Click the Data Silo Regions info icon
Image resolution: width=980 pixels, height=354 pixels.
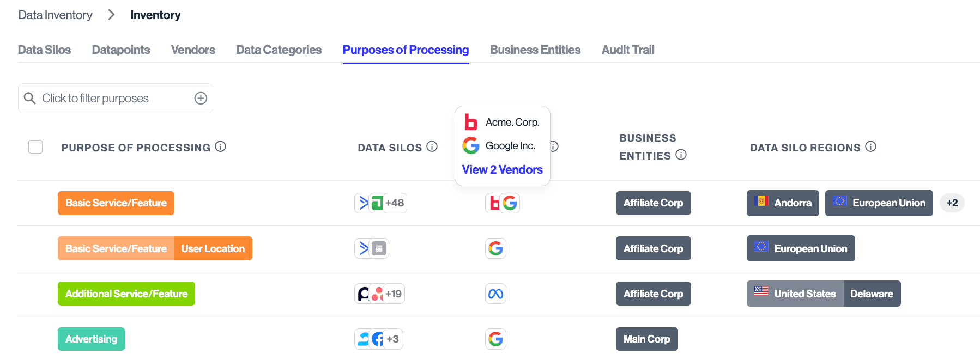(871, 147)
